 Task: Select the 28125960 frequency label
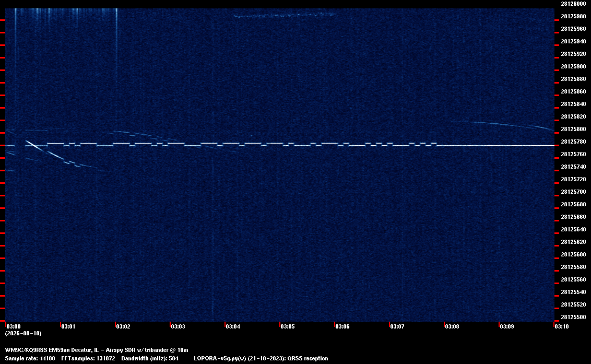(573, 29)
